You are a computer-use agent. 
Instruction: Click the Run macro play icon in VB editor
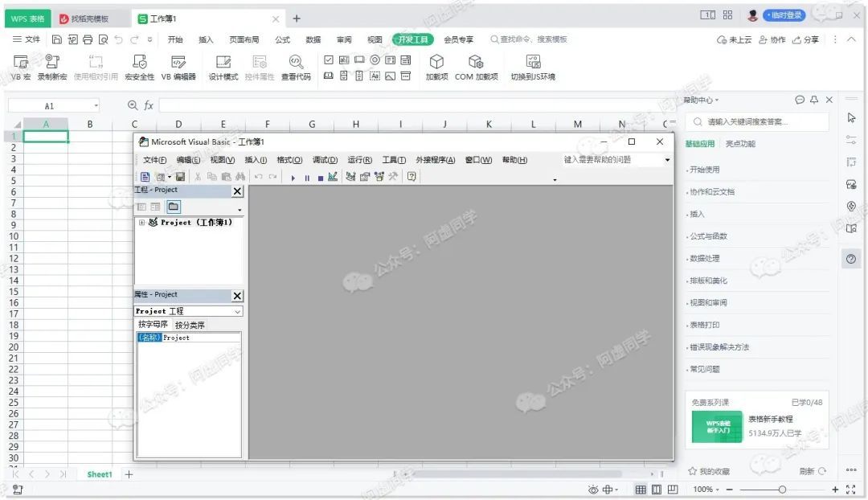293,178
